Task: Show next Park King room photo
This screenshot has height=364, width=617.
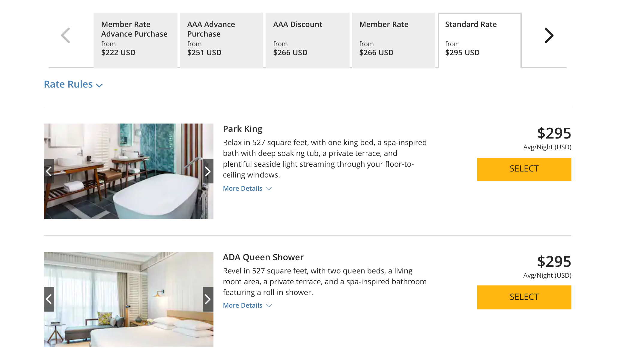Action: pos(208,171)
